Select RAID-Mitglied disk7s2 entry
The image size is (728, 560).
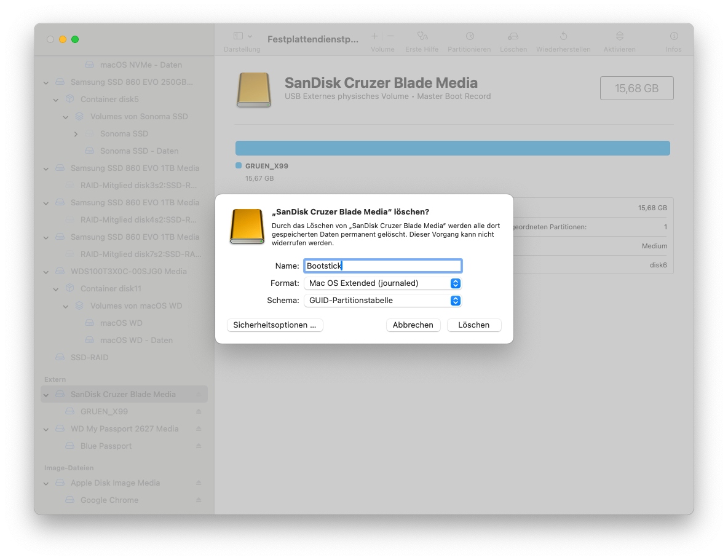tap(141, 254)
